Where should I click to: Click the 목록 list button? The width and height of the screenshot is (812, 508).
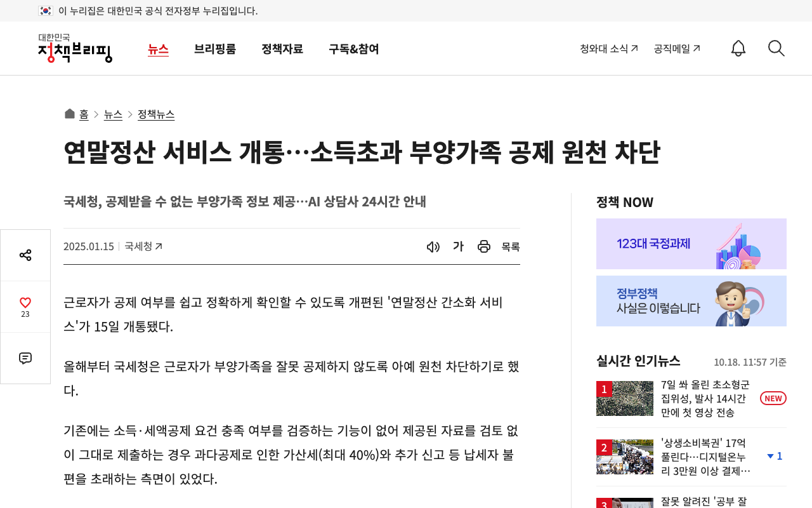point(511,246)
